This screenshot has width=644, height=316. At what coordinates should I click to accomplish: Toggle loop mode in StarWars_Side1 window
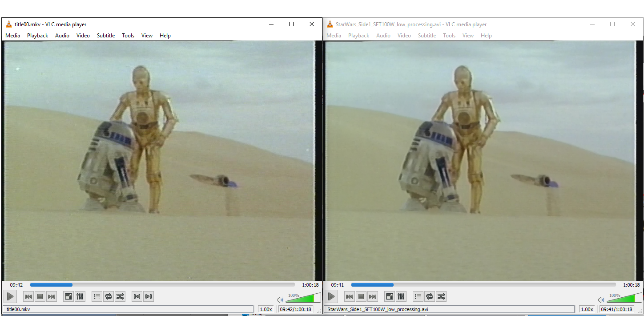tap(430, 296)
